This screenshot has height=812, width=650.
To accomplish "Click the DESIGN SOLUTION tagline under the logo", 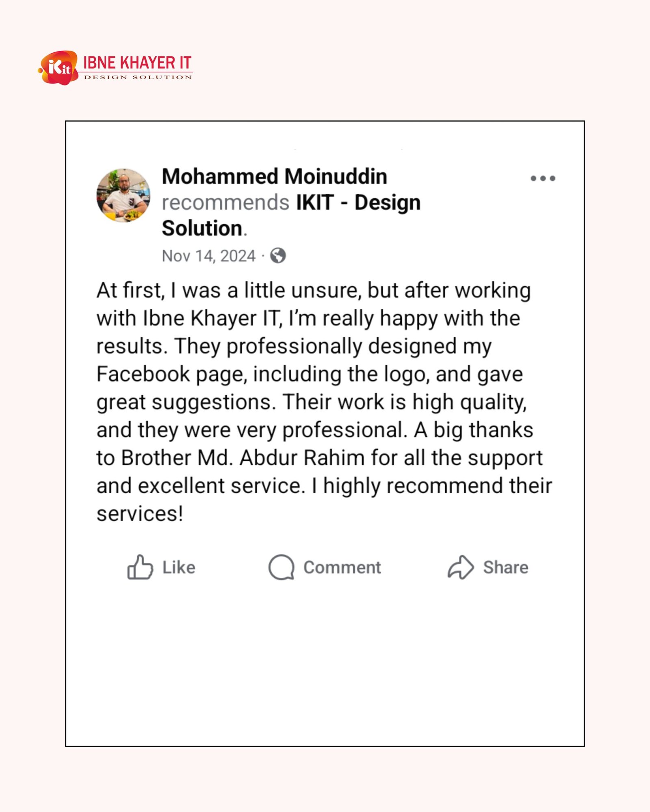I will point(138,77).
